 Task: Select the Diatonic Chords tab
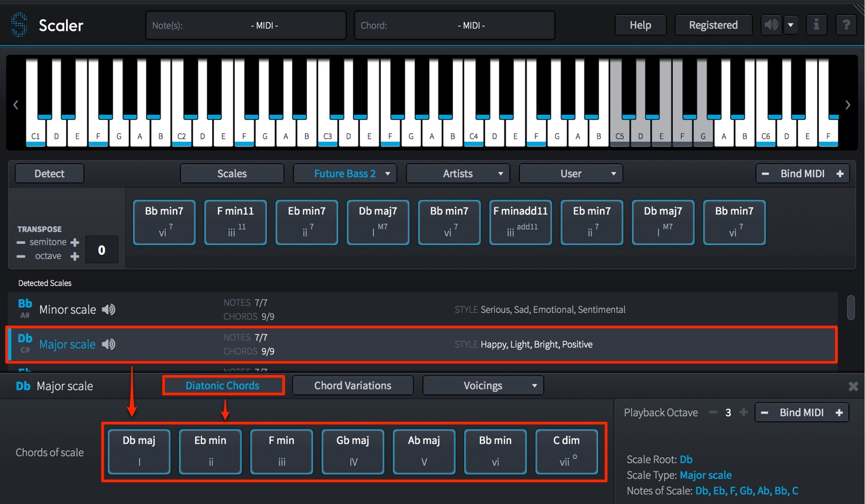(222, 386)
